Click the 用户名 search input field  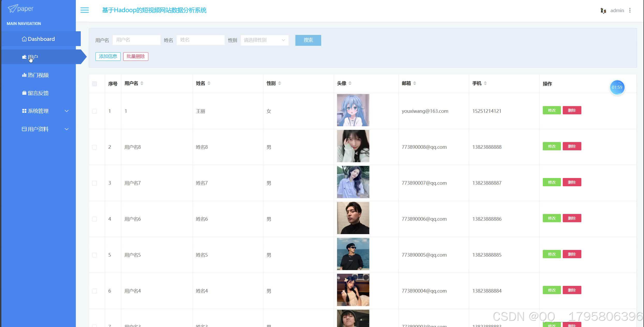[136, 40]
